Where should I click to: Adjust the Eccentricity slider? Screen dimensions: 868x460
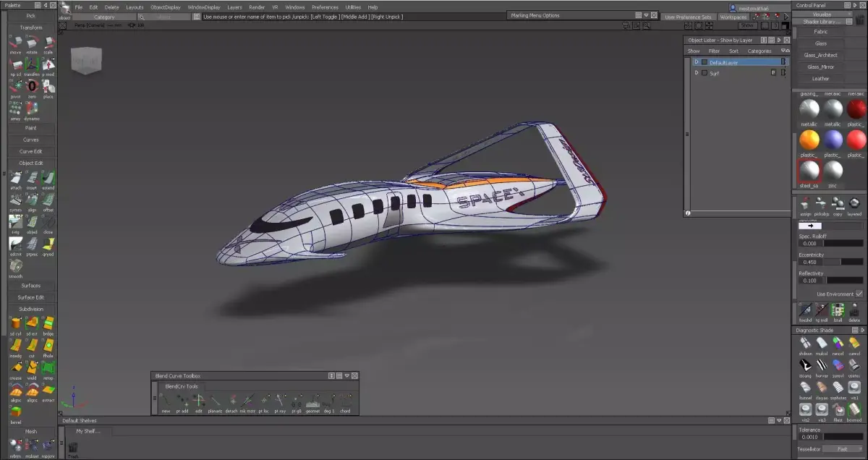pos(843,262)
